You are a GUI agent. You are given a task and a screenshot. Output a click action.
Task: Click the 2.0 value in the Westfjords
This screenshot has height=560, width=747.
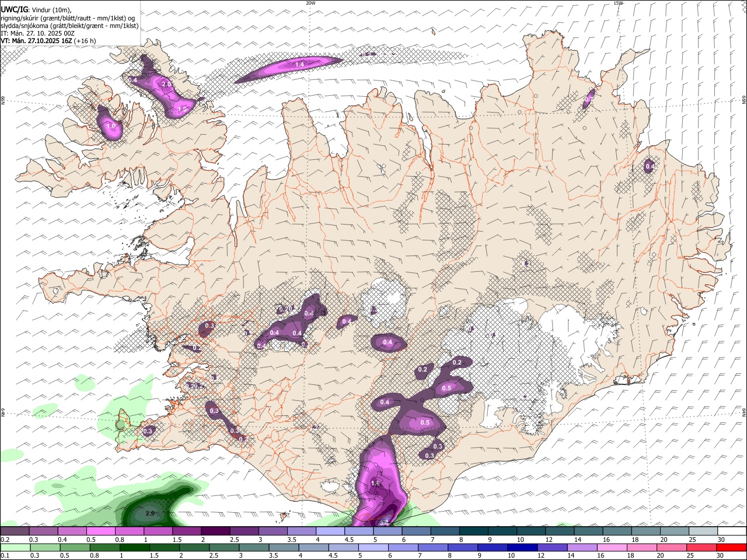point(166,85)
